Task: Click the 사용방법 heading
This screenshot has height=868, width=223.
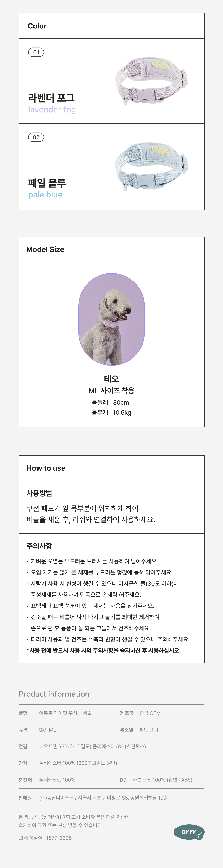Action: 39,493
